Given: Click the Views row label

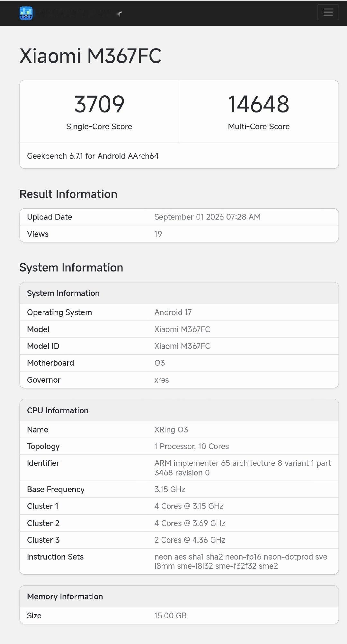Looking at the screenshot, I should pos(38,234).
